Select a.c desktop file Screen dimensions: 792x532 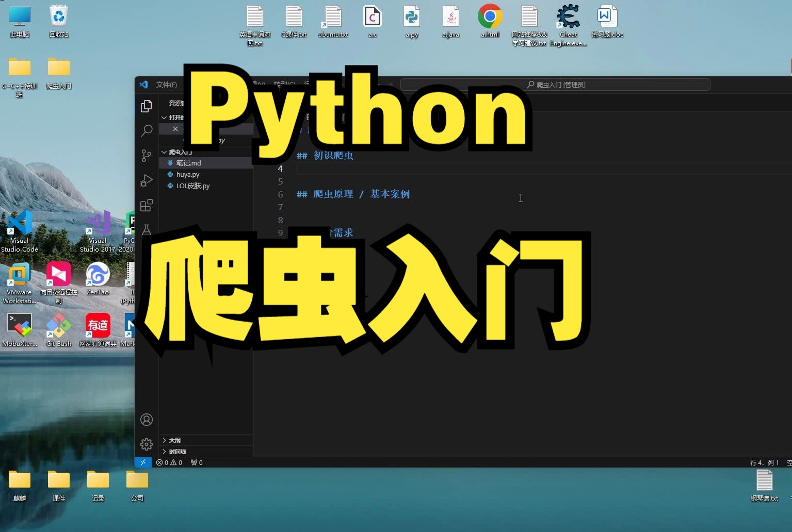click(373, 22)
